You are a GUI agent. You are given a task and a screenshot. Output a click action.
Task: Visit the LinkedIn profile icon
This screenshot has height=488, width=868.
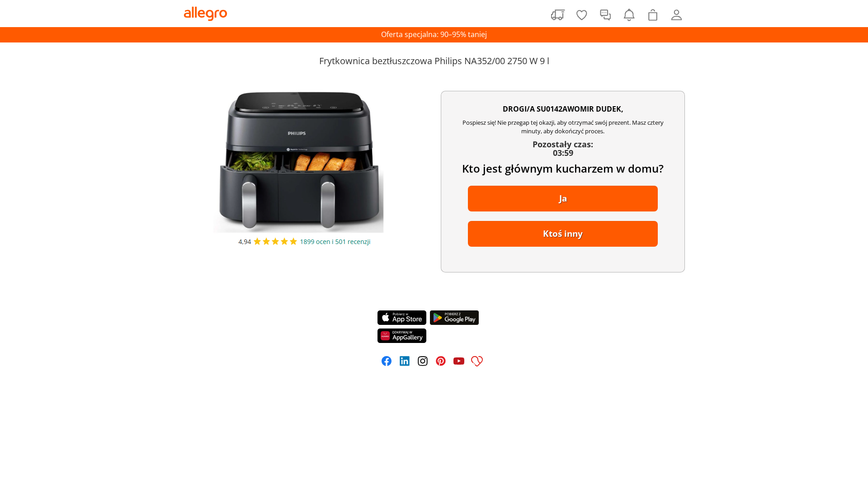(x=405, y=361)
